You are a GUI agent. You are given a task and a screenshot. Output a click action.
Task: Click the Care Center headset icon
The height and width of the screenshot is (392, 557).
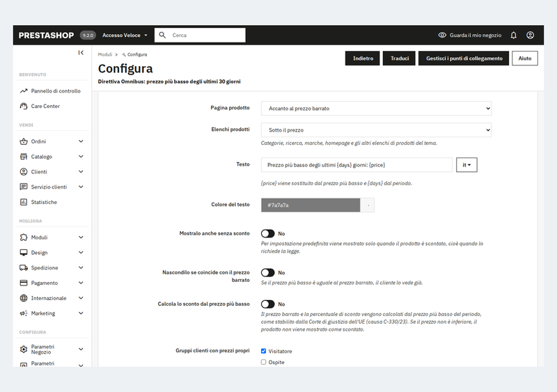[x=24, y=106]
